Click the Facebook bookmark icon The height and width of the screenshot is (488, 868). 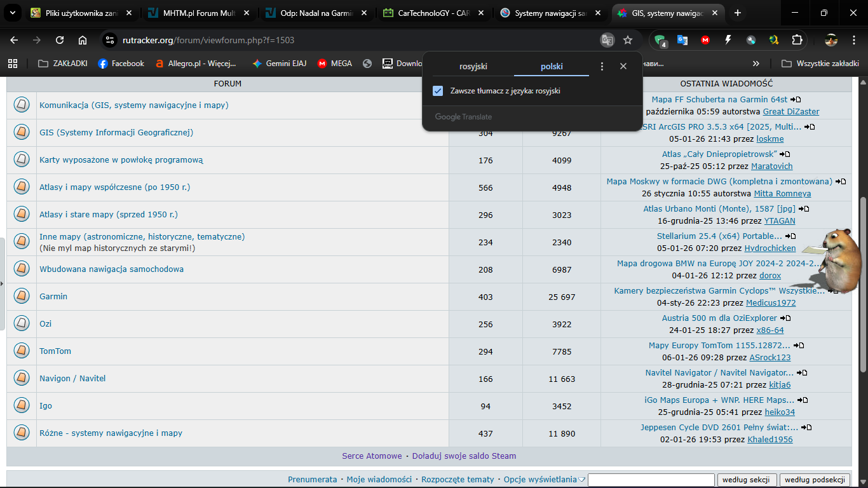[103, 64]
